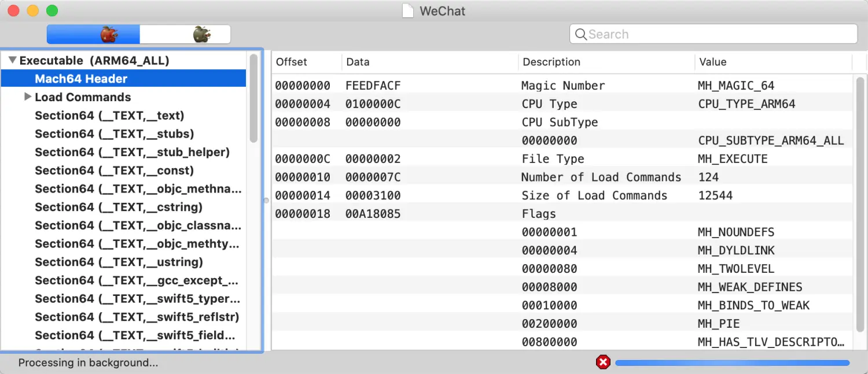Select Section64 (__TEXT,__ustring) item

click(x=119, y=262)
